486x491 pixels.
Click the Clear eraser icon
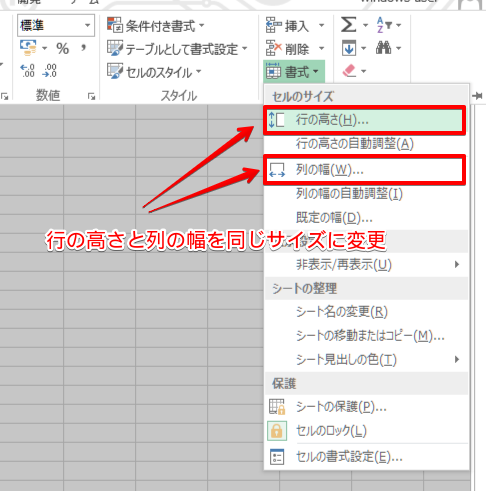(349, 71)
